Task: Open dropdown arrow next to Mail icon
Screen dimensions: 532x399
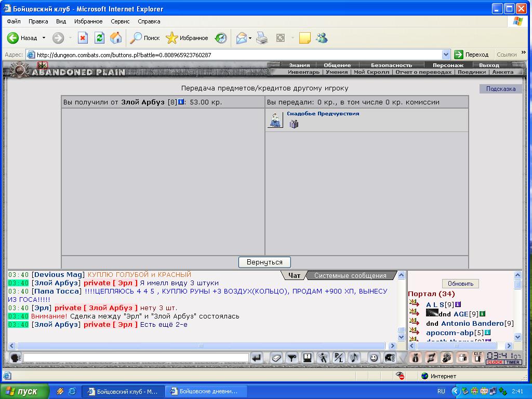Action: 250,38
